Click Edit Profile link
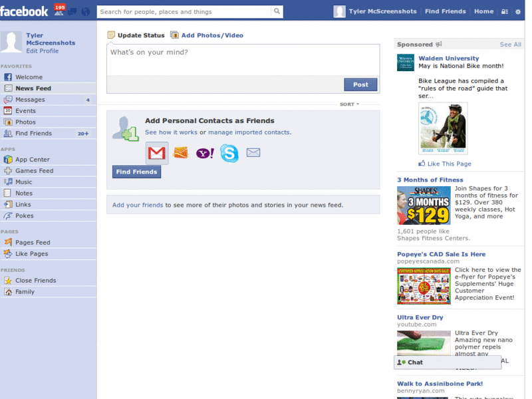The width and height of the screenshot is (532, 399). point(43,51)
